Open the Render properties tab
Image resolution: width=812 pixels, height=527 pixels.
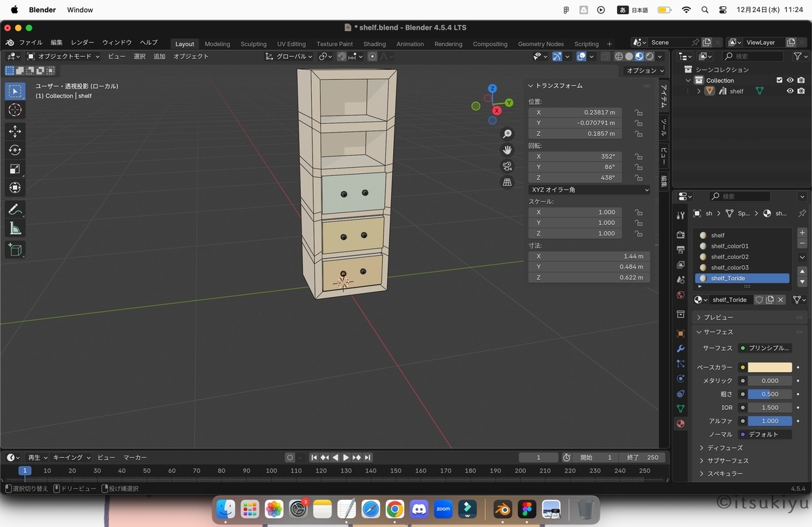point(681,235)
